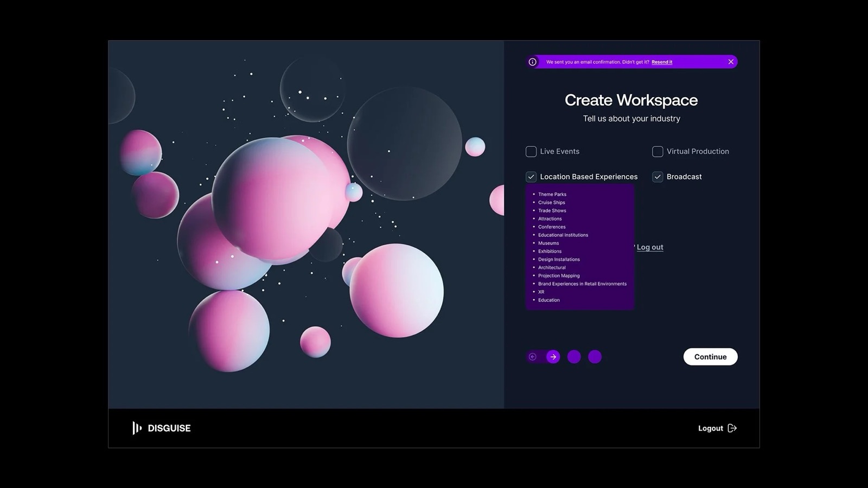Click the Tell us about your industry text
Screen dimensions: 868x488
[x=631, y=119]
